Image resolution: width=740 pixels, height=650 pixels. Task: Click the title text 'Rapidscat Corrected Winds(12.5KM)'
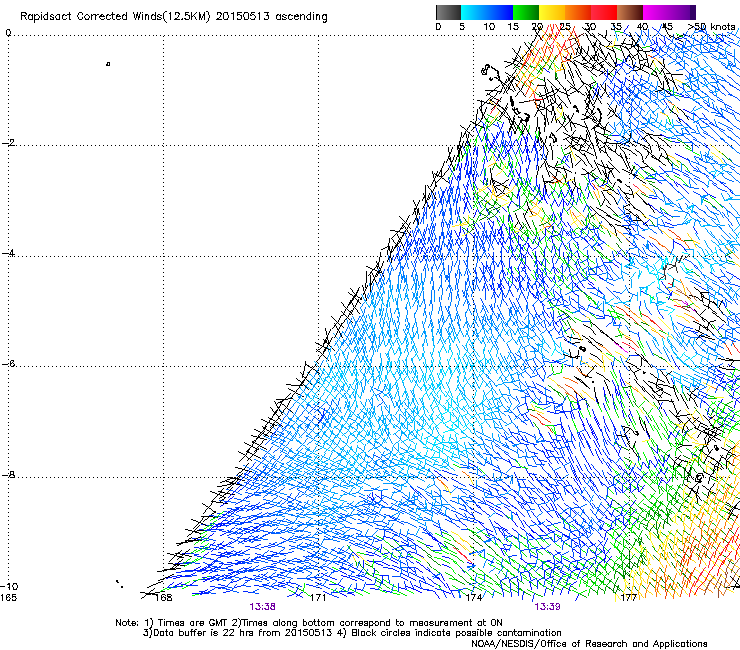pyautogui.click(x=115, y=17)
